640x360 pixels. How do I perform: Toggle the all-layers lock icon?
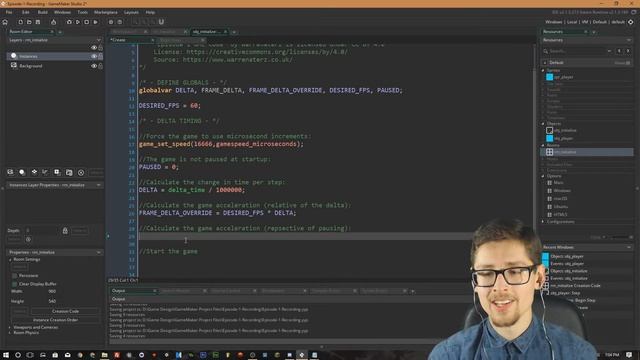(100, 48)
